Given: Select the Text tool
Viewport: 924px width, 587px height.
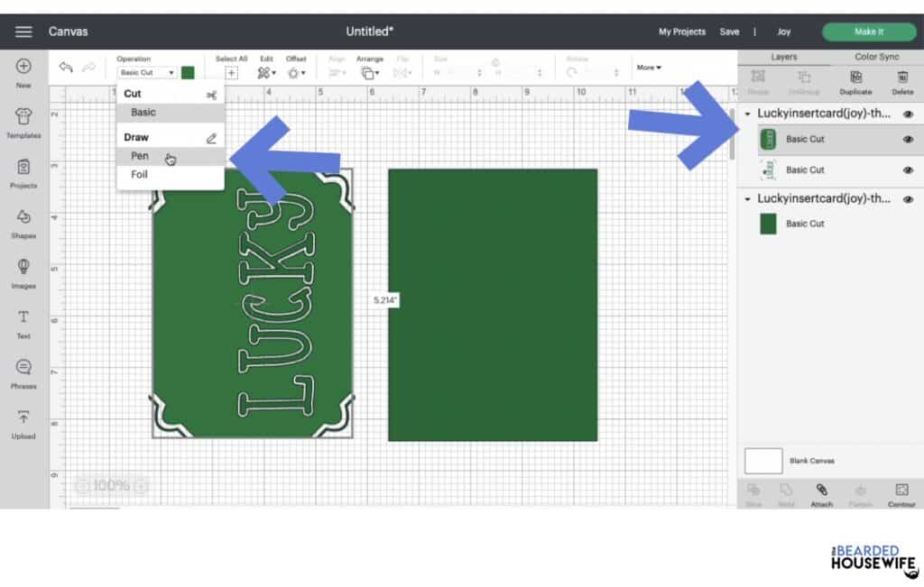Looking at the screenshot, I should tap(23, 317).
